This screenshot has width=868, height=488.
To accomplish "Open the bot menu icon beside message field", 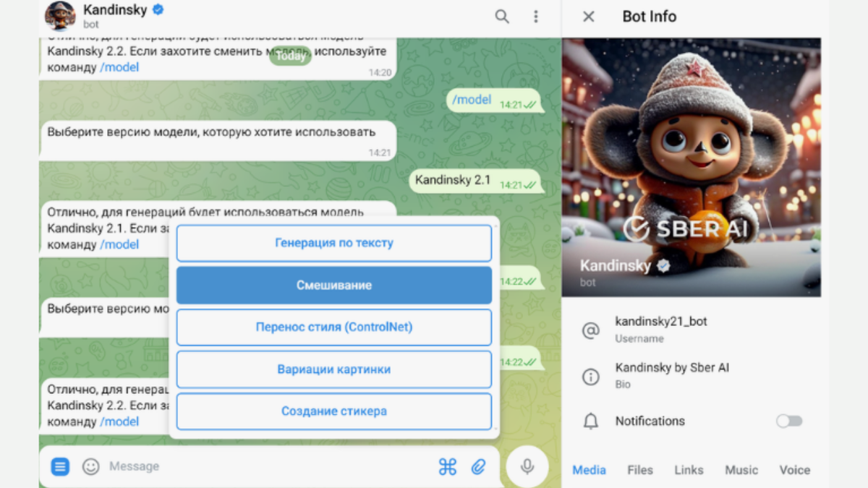I will 60,467.
